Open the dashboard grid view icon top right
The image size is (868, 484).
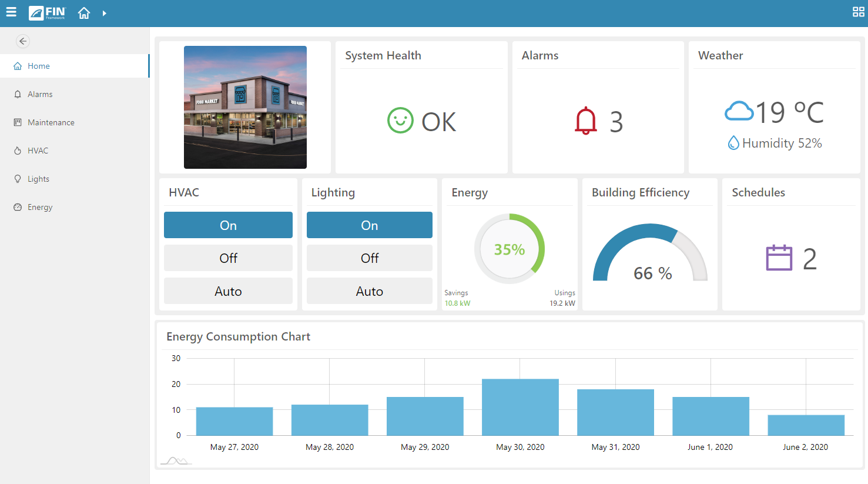click(x=858, y=11)
